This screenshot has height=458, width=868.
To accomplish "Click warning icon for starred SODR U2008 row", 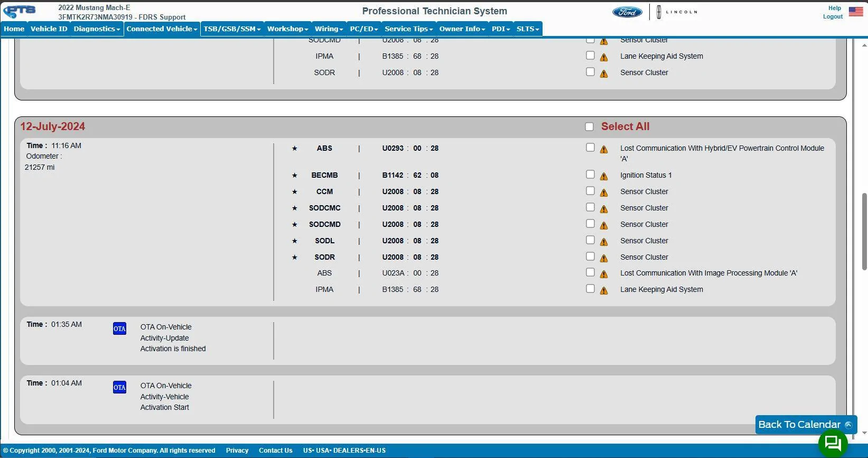I will 604,259.
